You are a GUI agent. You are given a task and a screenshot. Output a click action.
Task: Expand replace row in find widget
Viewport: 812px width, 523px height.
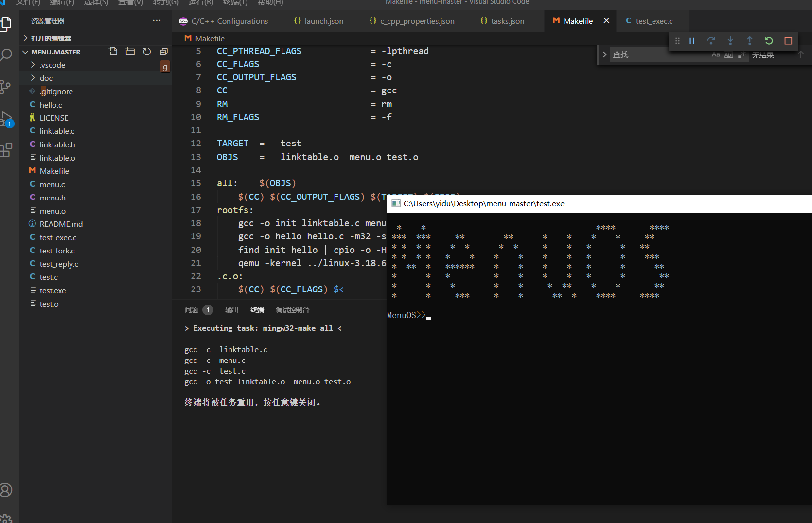point(604,54)
